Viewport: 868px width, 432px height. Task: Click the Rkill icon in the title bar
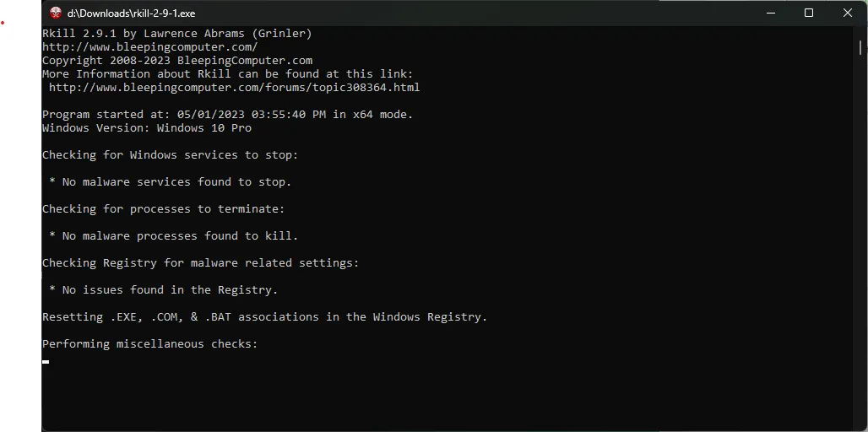[56, 13]
